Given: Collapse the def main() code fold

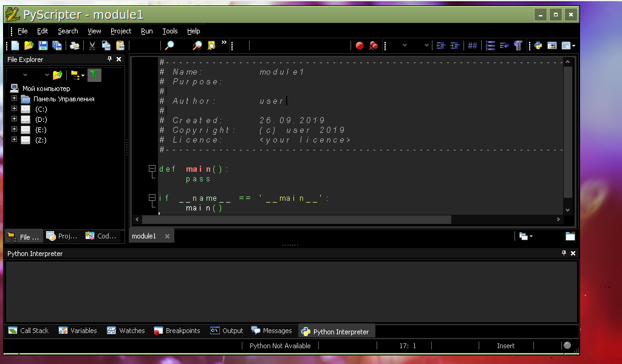Looking at the screenshot, I should pos(151,169).
